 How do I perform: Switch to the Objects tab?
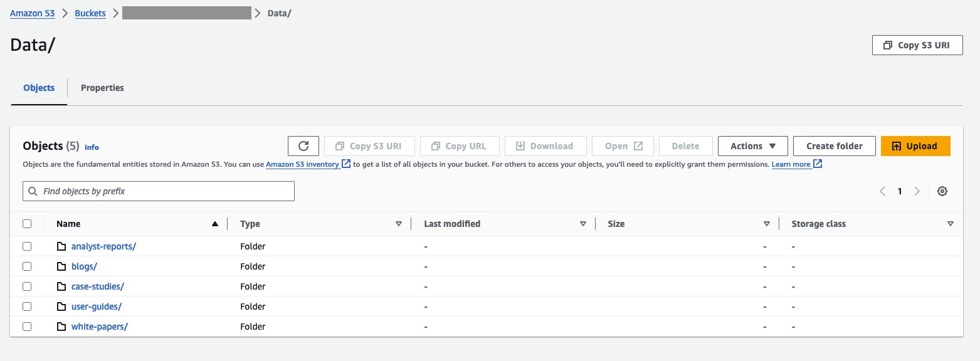click(x=39, y=88)
